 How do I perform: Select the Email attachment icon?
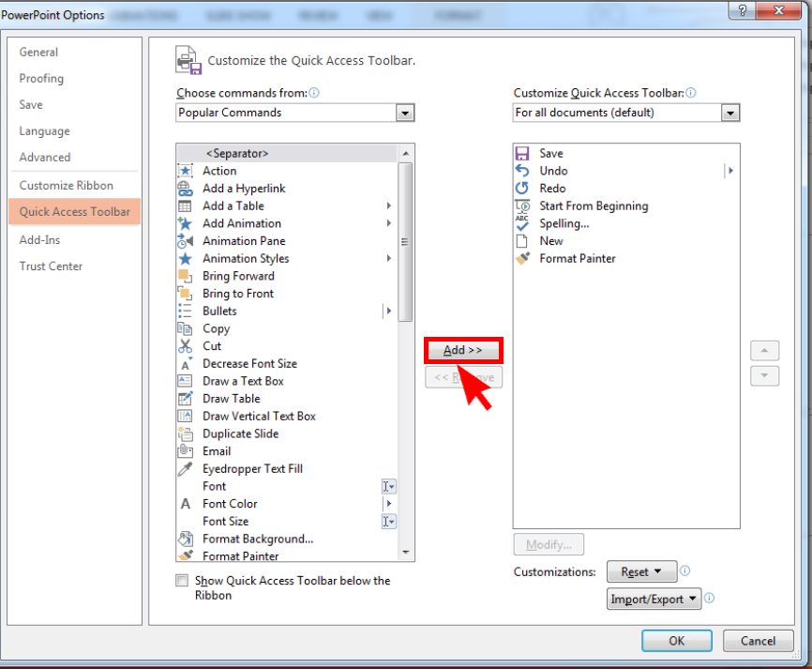185,450
